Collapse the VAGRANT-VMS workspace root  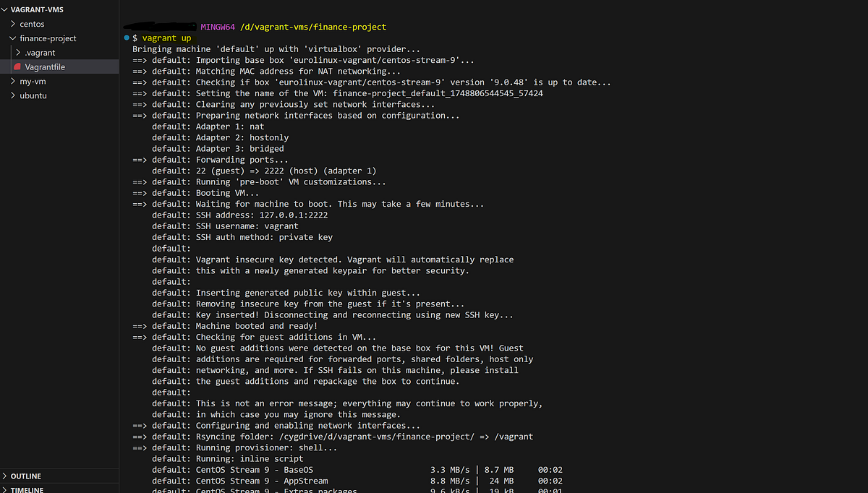36,9
